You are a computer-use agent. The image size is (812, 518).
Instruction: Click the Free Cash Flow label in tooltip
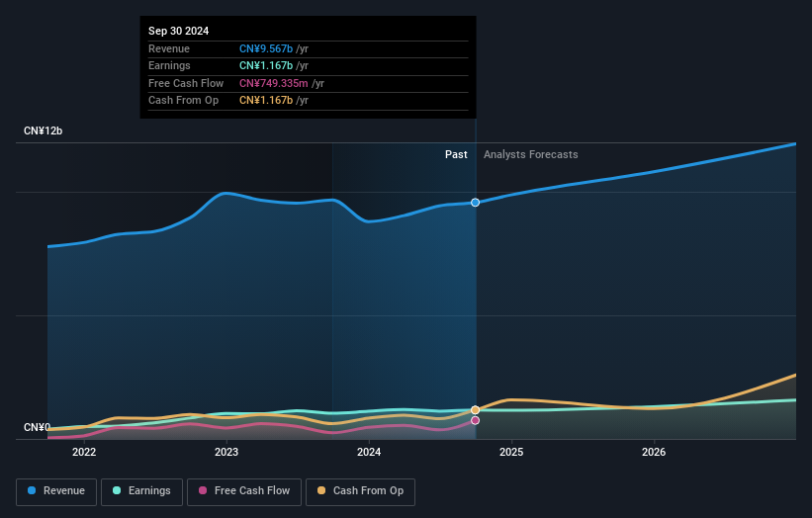[186, 83]
